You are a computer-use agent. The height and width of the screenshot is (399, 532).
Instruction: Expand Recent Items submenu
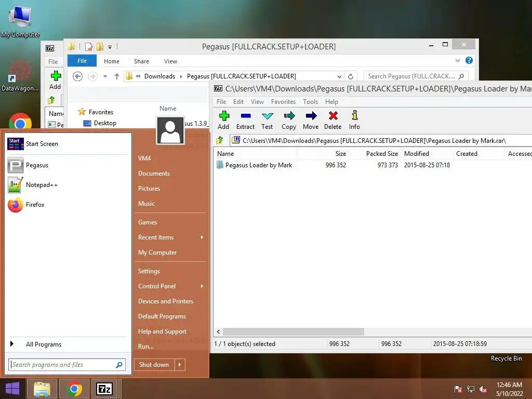[x=202, y=237]
